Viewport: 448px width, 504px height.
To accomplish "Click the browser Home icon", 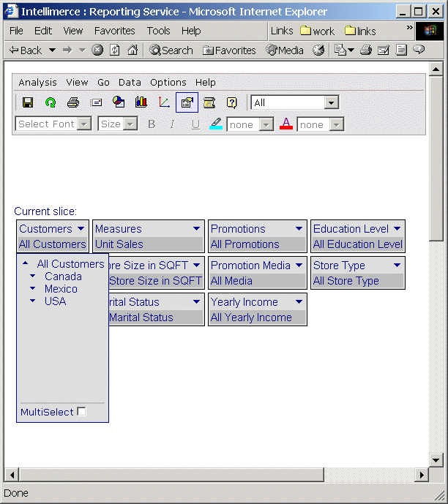I will tap(132, 50).
